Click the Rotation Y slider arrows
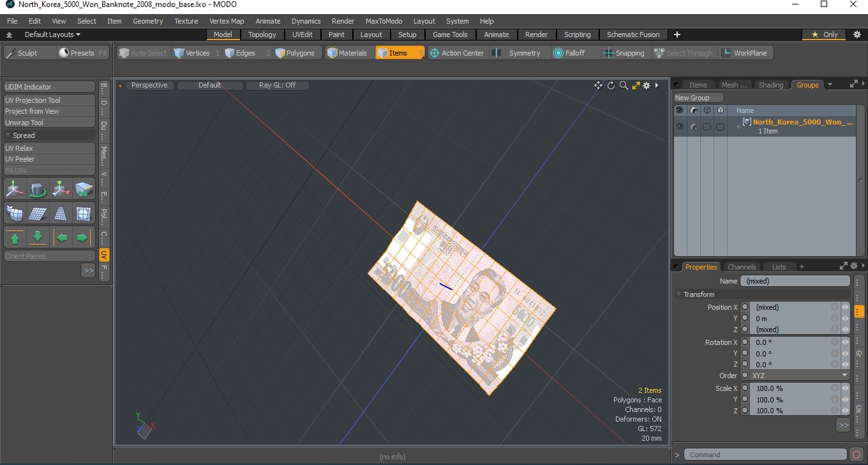 pyautogui.click(x=845, y=353)
